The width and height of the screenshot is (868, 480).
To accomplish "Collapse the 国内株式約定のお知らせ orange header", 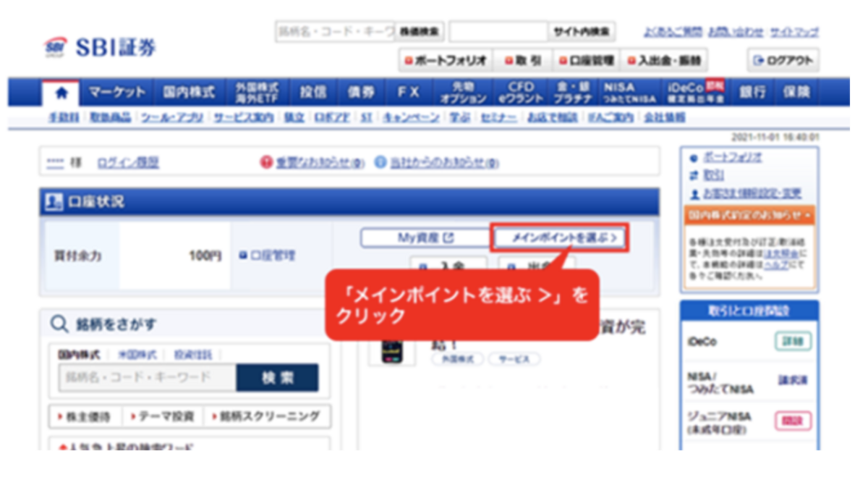I will (749, 215).
